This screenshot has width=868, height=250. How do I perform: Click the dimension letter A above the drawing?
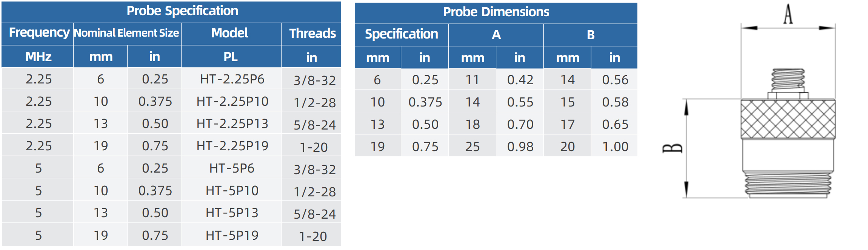click(x=788, y=14)
